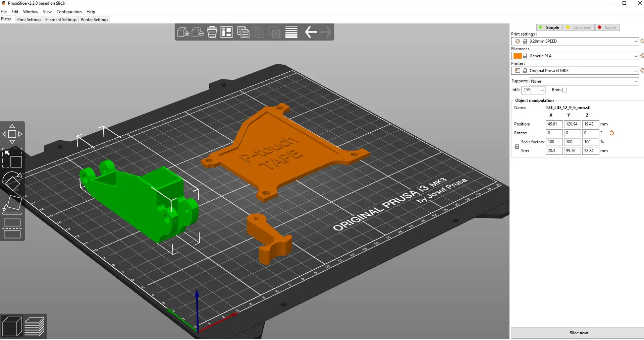Click the Position X field
The height and width of the screenshot is (340, 644).
554,124
